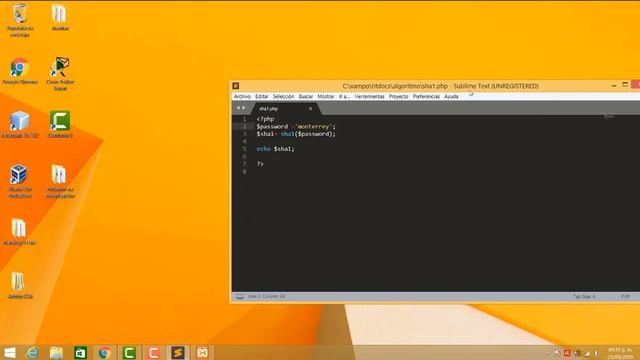640x360 pixels.
Task: Switch to Chrome in the taskbar
Action: 104,353
